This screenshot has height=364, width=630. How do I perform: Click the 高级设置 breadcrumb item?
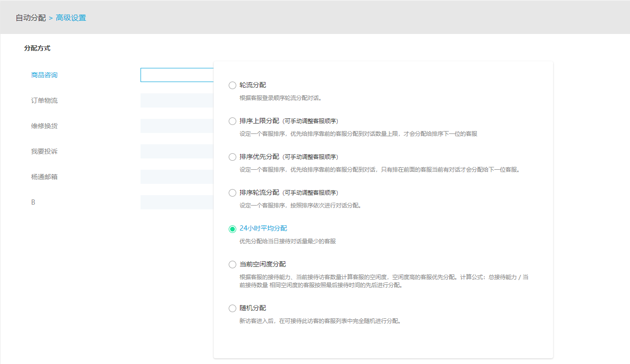pos(71,18)
